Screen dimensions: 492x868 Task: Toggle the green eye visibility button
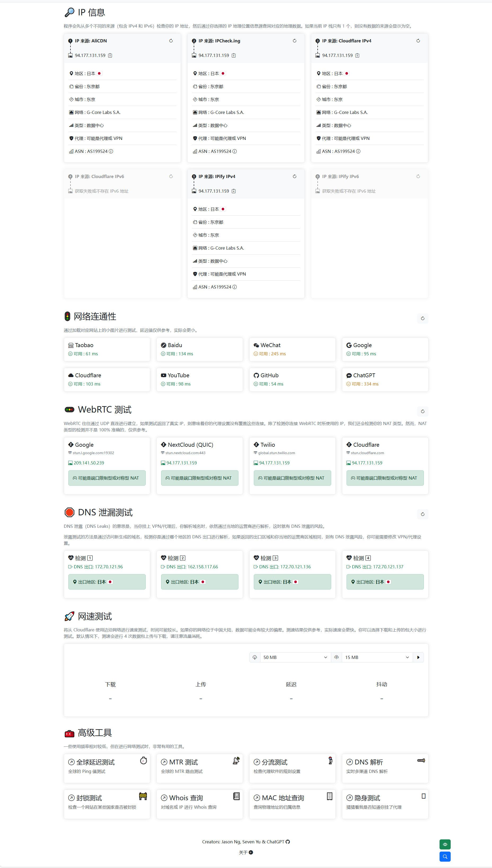[445, 844]
